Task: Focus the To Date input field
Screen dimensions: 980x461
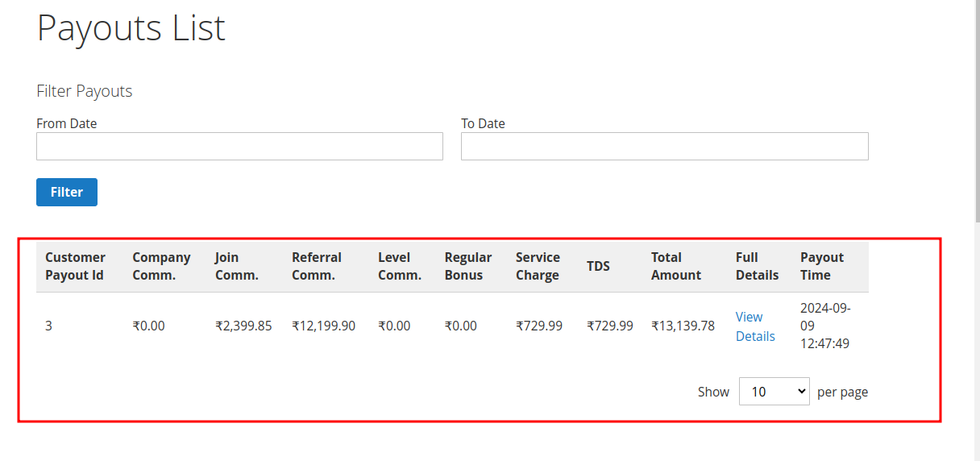Action: point(664,147)
